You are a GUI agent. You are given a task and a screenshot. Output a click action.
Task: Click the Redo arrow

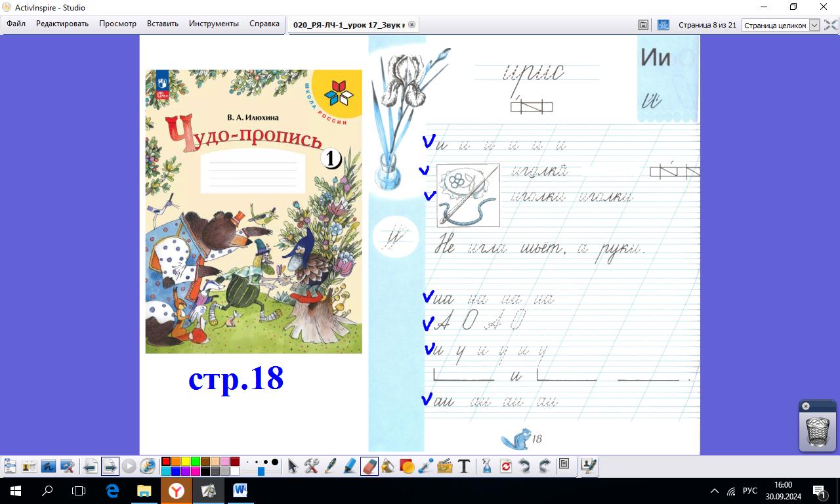coord(544,467)
